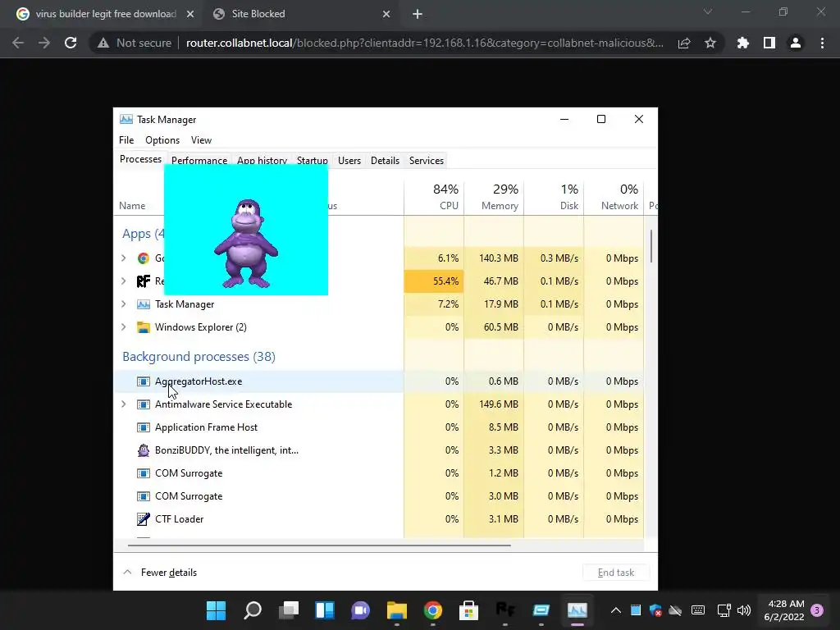This screenshot has height=630, width=840.
Task: Select the AggregatorHost.exe process
Action: click(x=378, y=381)
